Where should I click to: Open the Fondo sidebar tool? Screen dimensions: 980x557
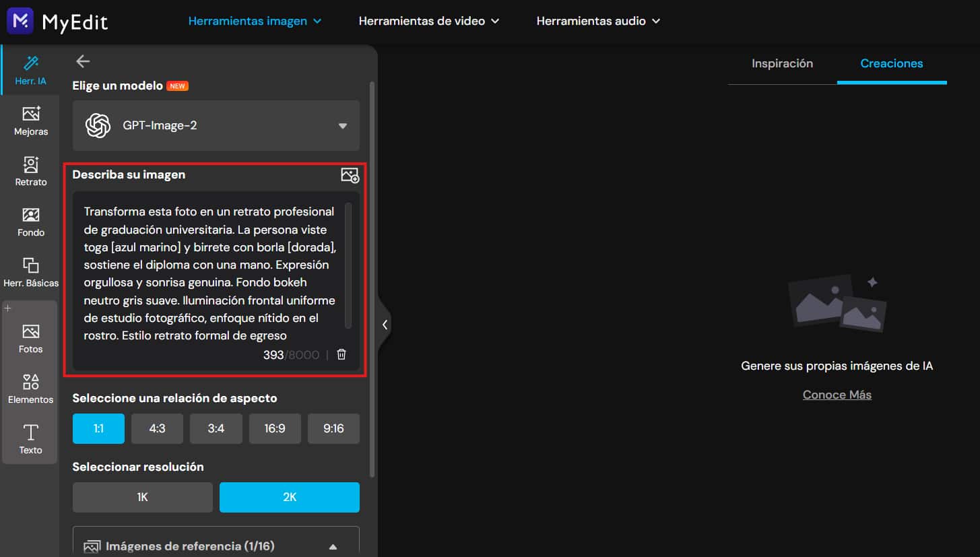click(31, 222)
